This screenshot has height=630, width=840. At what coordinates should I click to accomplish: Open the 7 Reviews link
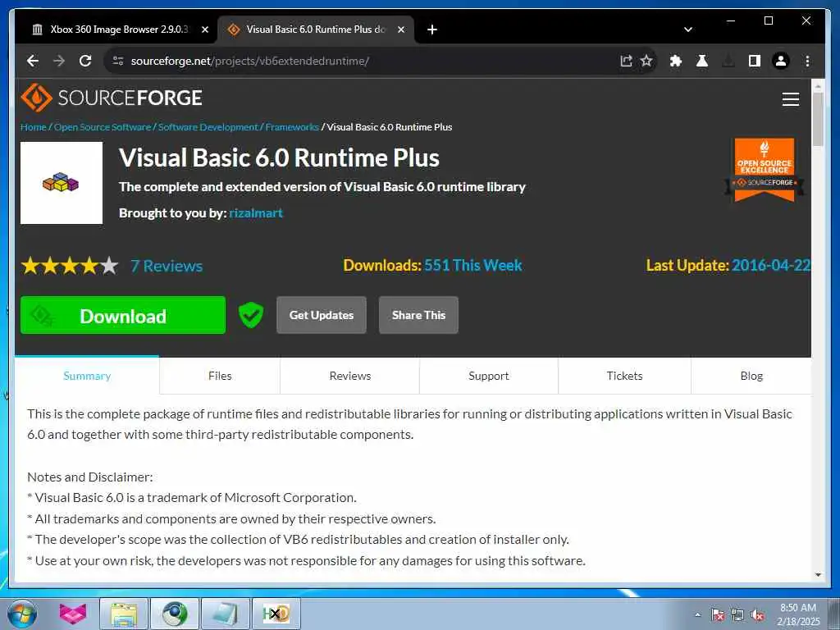coord(167,266)
